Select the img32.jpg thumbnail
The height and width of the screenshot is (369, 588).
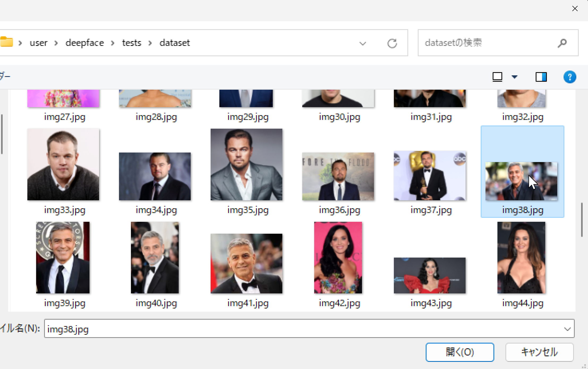(522, 98)
